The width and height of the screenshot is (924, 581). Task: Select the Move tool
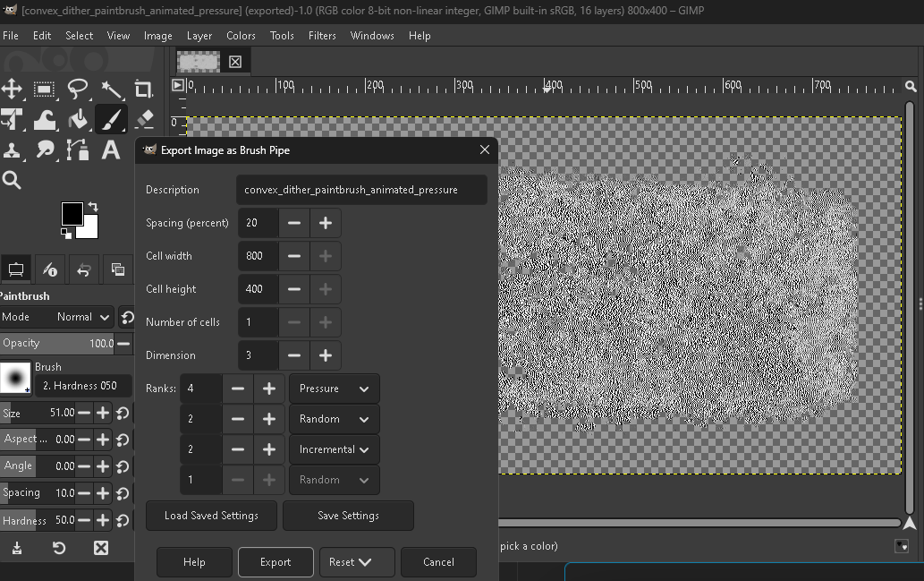tap(12, 89)
